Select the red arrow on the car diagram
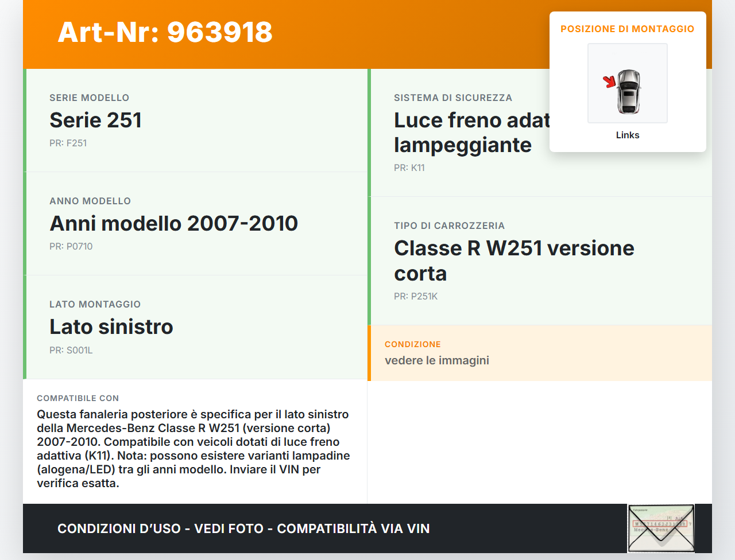Screen dimensions: 735x560 (x=610, y=82)
